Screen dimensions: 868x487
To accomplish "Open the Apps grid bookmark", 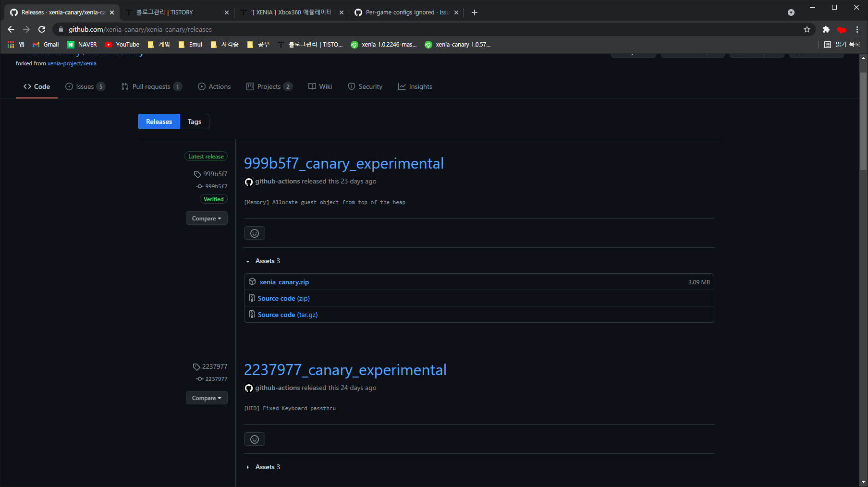I will tap(16, 44).
